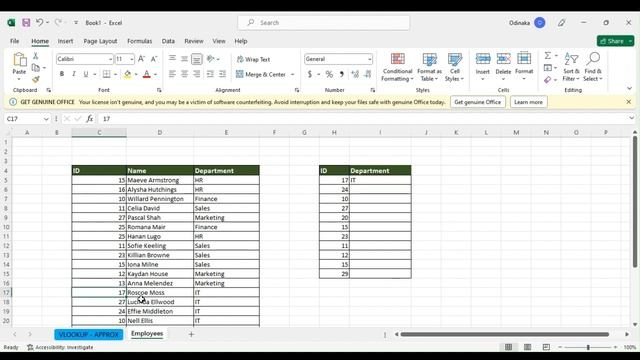640x360 pixels.
Task: Select Align Left icon
Action: click(x=172, y=74)
